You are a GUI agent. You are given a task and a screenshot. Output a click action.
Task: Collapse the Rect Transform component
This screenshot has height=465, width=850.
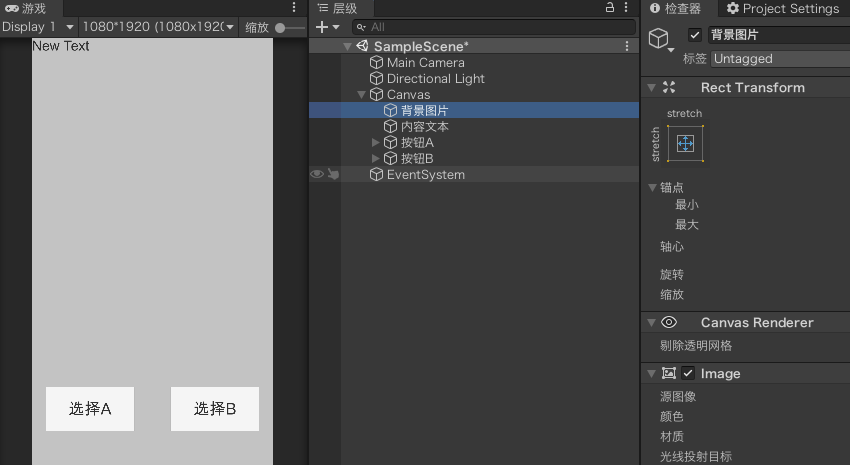tap(652, 87)
